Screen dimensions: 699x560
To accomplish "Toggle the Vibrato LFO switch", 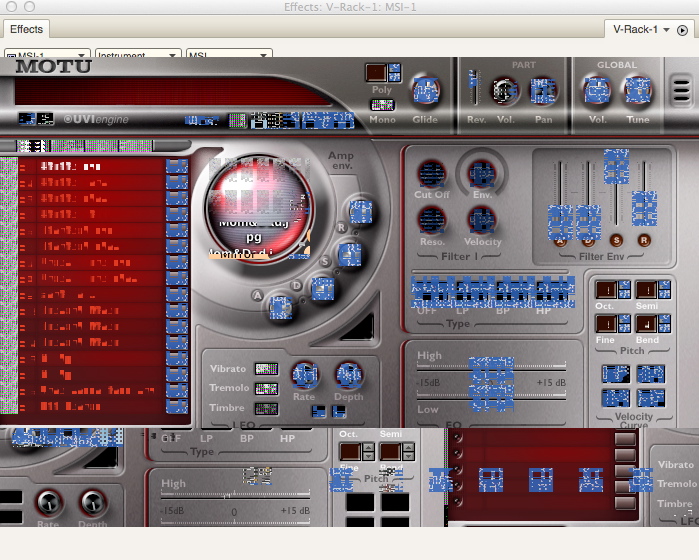I will click(x=267, y=369).
